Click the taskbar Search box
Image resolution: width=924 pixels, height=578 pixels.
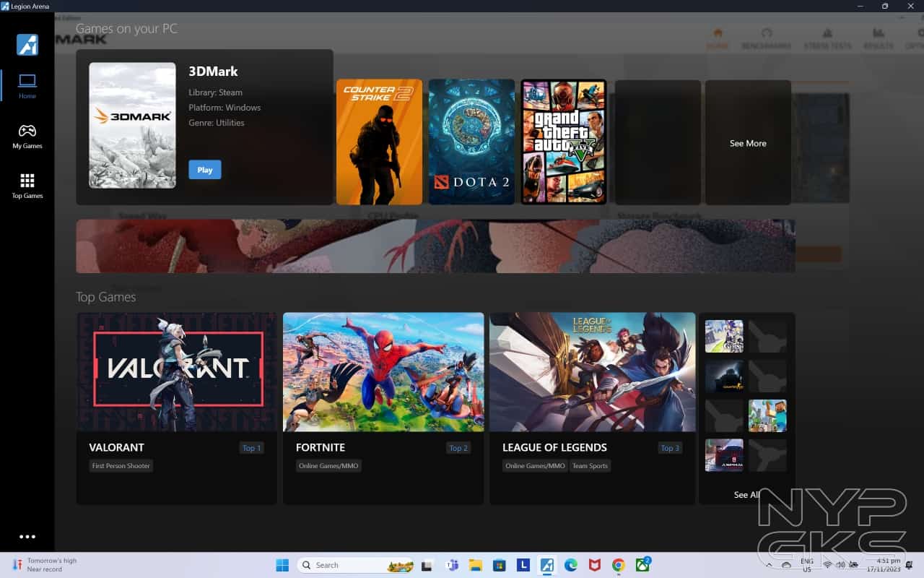pos(355,565)
